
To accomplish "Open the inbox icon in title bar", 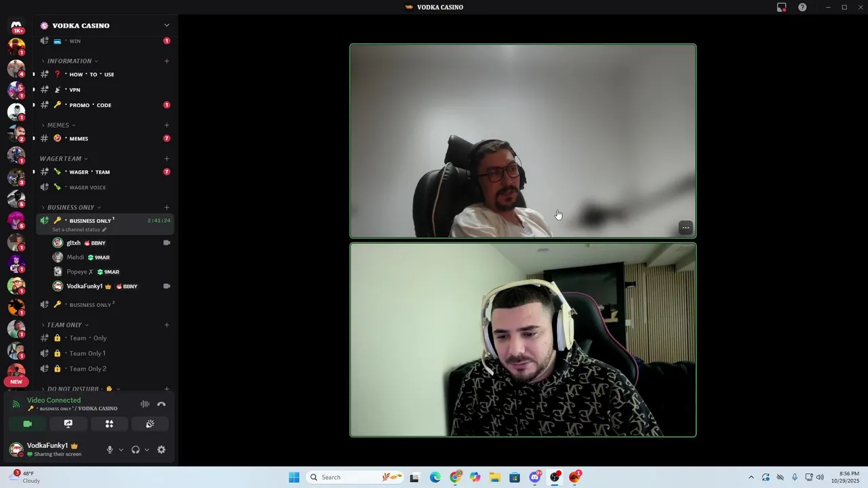I will pos(782,7).
